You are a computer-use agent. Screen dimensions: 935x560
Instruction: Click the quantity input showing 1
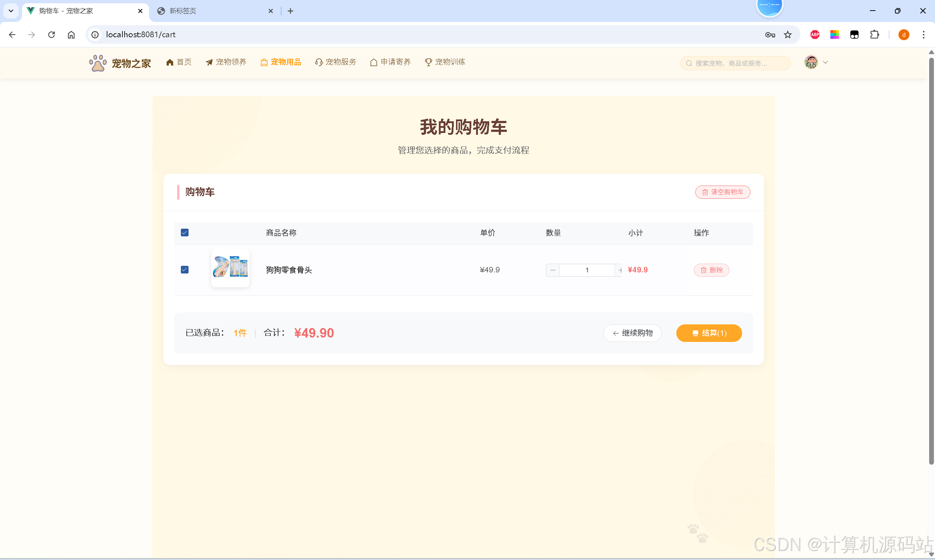587,270
